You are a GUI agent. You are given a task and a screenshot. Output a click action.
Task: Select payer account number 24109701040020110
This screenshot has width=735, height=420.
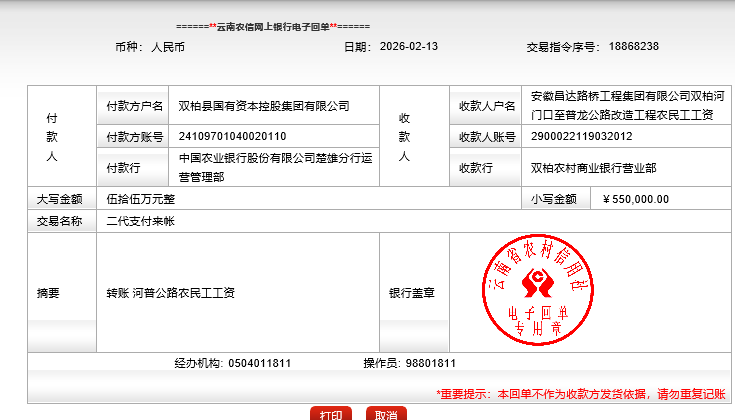pyautogui.click(x=231, y=136)
